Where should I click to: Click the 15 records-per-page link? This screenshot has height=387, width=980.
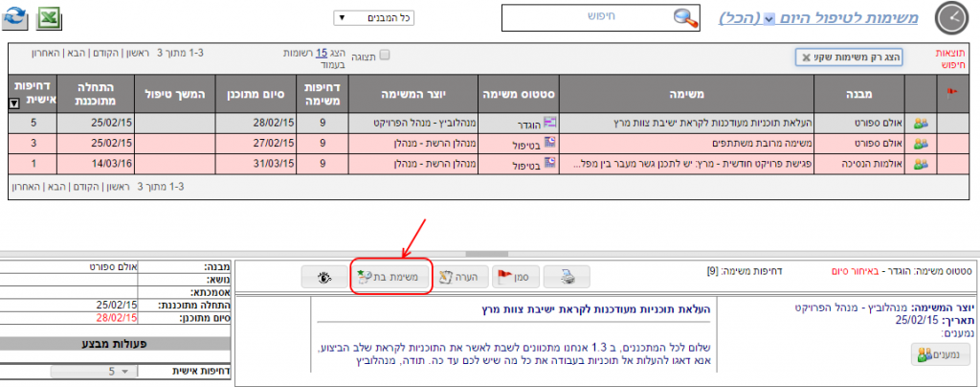tap(322, 52)
